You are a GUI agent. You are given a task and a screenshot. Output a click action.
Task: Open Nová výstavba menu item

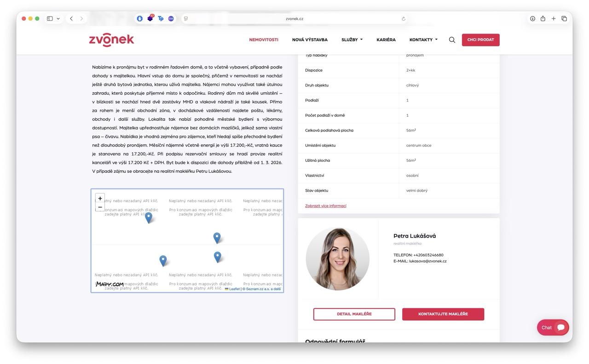pos(310,40)
